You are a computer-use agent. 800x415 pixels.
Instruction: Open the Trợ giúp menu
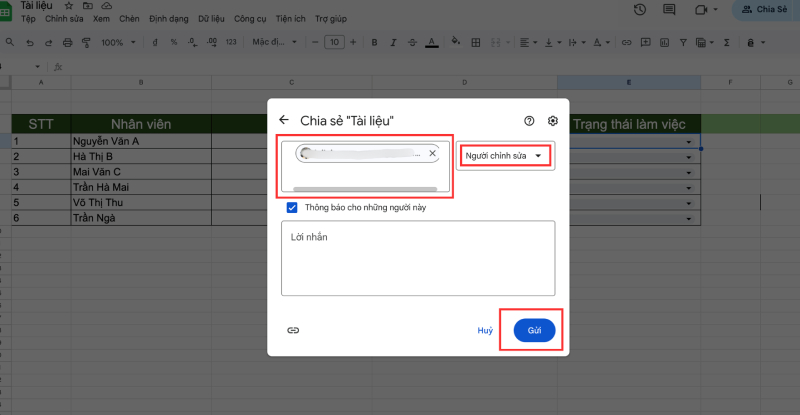[331, 19]
